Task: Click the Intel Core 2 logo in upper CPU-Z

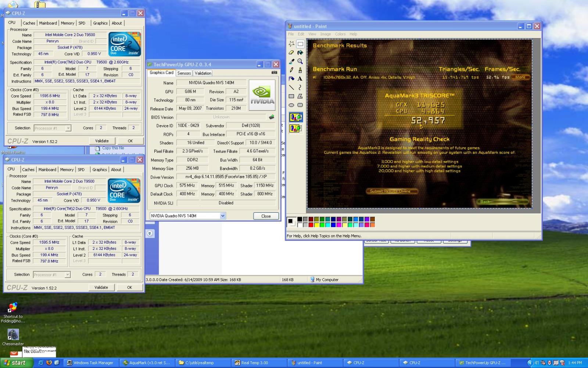Action: point(125,44)
